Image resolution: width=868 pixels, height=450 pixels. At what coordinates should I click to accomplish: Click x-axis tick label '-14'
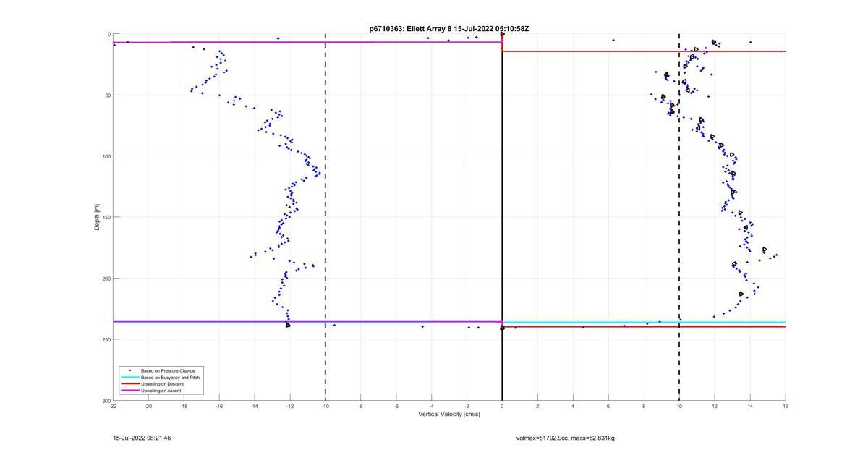point(255,406)
